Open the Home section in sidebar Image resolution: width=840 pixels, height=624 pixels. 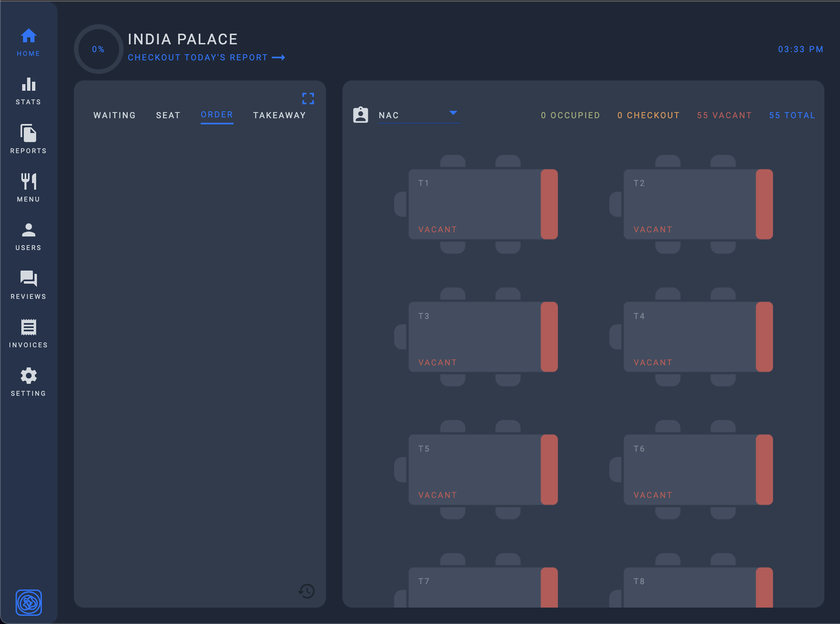pos(28,42)
